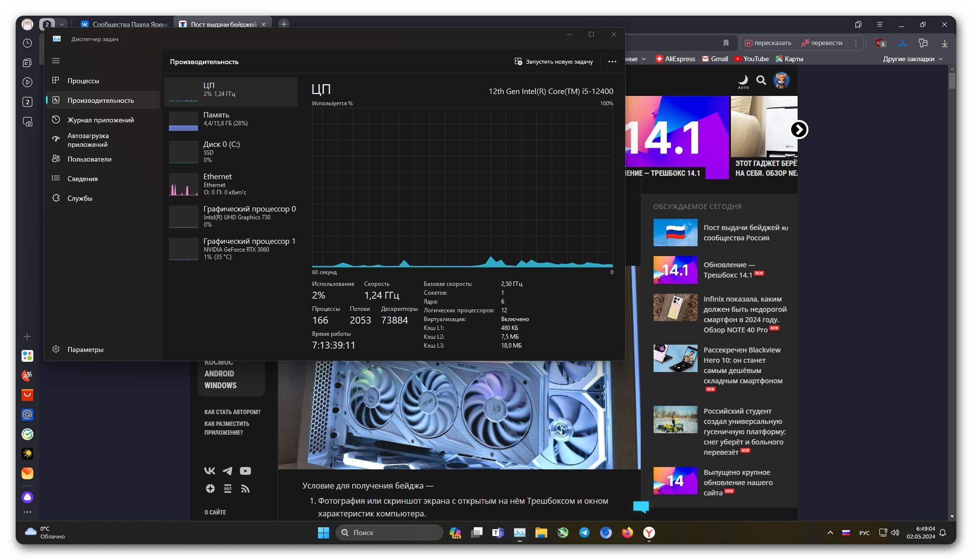The height and width of the screenshot is (560, 972).
Task: Open Startup apps (Автозагрузка приложений)
Action: [88, 140]
